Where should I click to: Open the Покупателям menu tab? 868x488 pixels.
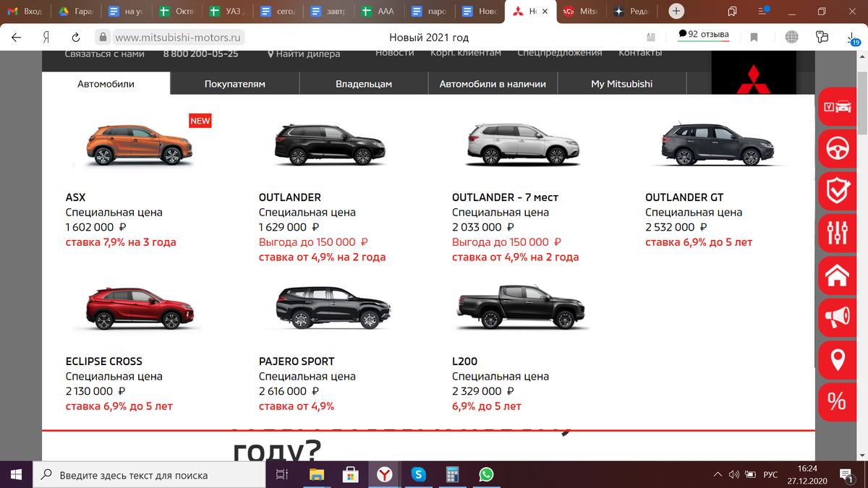(235, 84)
